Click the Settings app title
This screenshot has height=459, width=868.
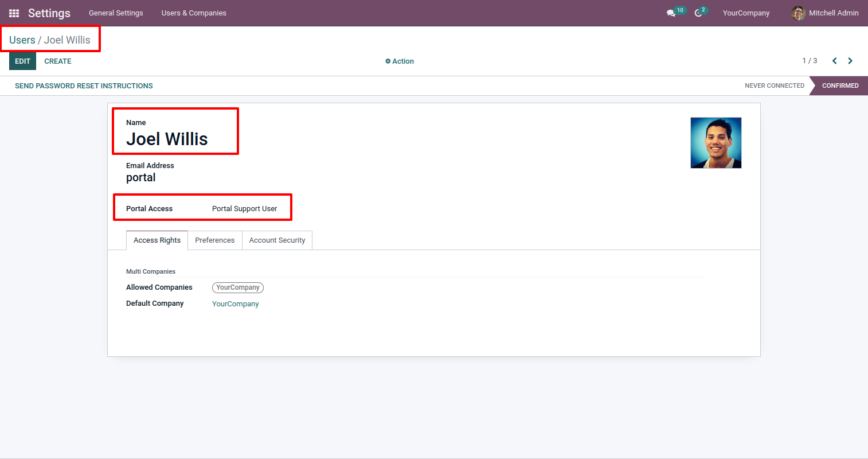click(x=49, y=13)
